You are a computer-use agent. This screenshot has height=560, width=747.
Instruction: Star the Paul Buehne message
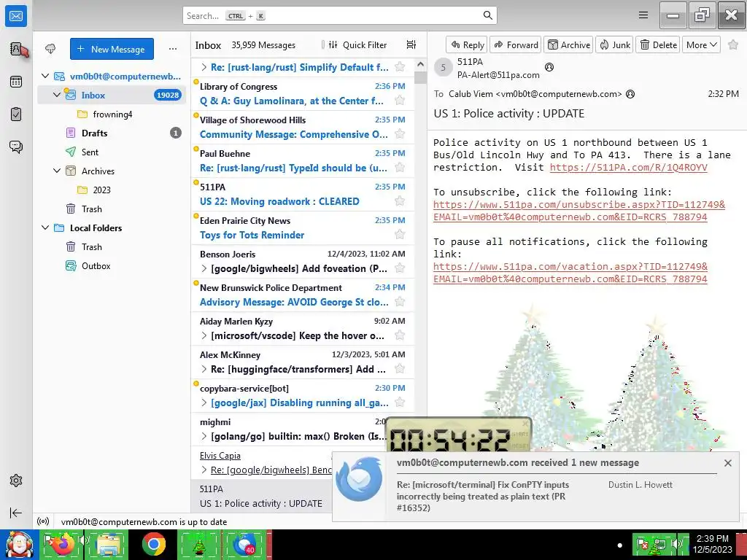click(400, 168)
